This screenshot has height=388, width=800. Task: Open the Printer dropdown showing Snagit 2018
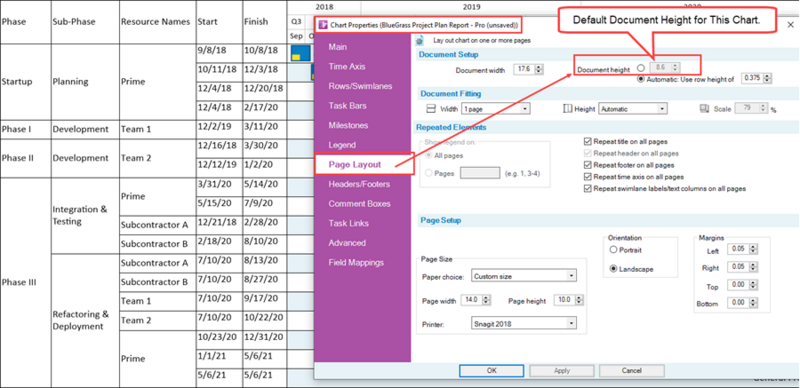[x=524, y=323]
